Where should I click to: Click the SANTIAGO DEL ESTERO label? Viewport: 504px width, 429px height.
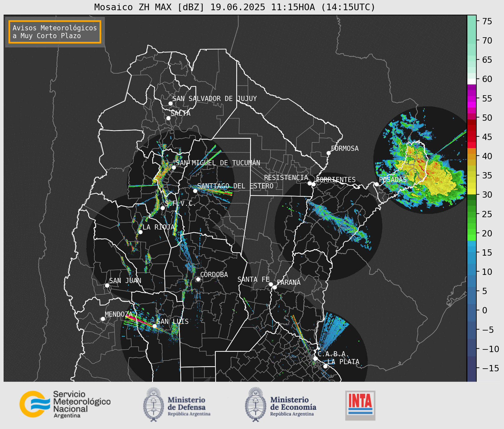click(235, 186)
